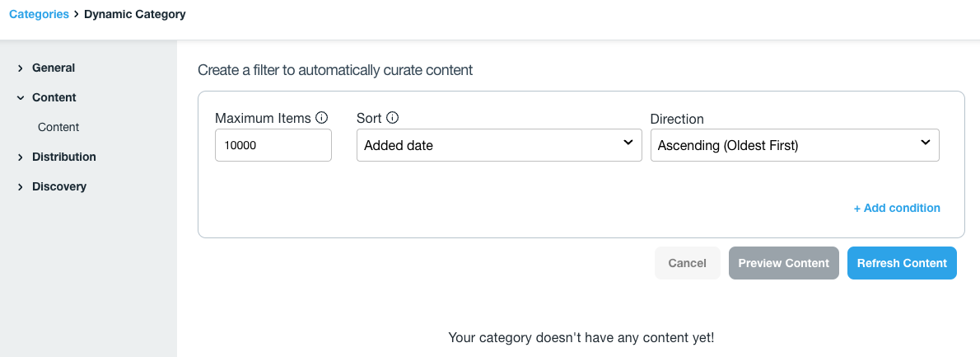
Task: Open the Direction dropdown menu
Action: [x=795, y=145]
